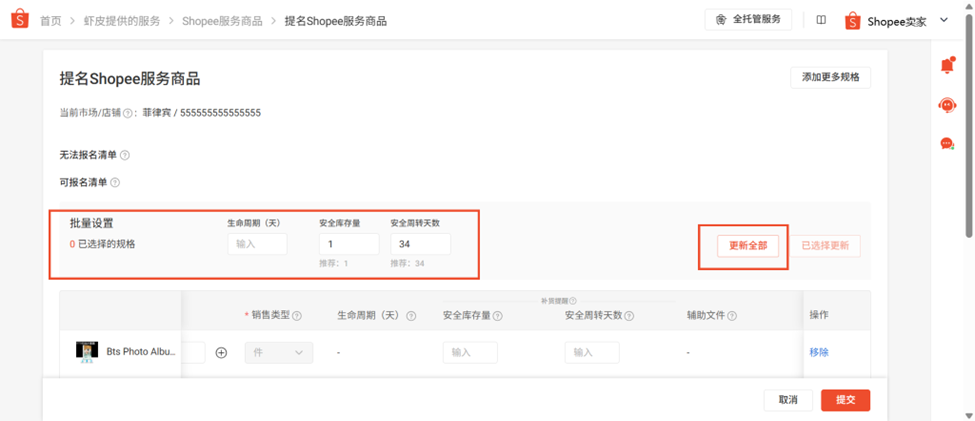Click the Bts Photo Albu... product name
Screen dimensions: 975x421
tap(141, 352)
